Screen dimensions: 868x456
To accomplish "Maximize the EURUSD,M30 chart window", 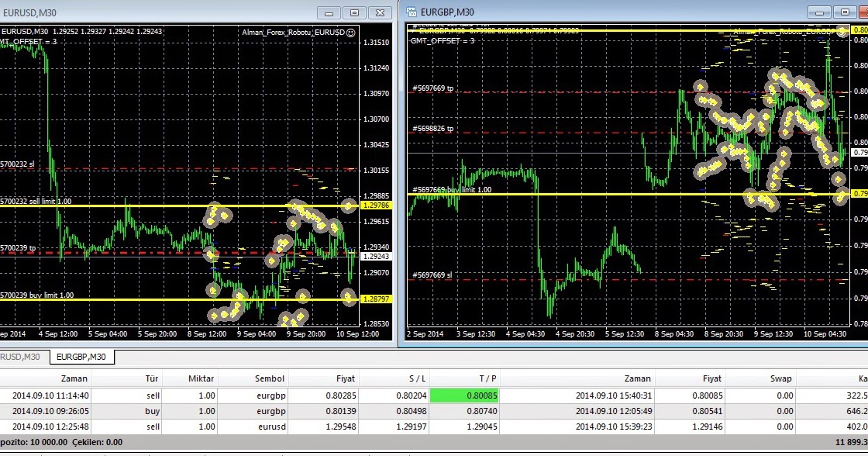I will pyautogui.click(x=354, y=12).
